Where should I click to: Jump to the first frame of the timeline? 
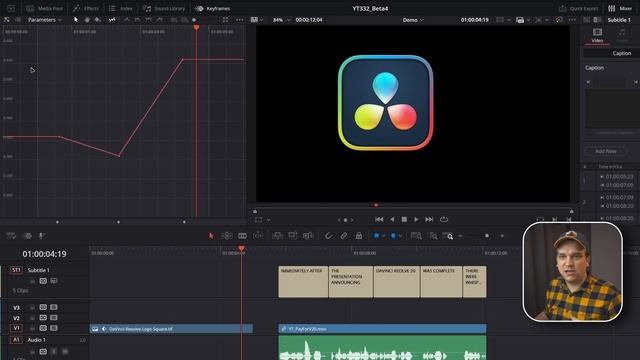tap(379, 219)
